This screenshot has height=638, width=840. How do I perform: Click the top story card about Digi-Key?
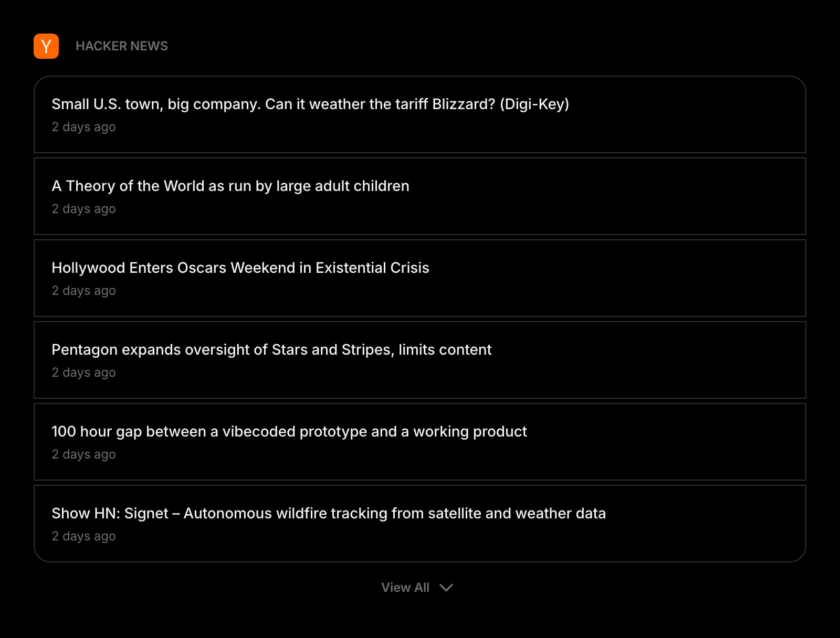[420, 115]
